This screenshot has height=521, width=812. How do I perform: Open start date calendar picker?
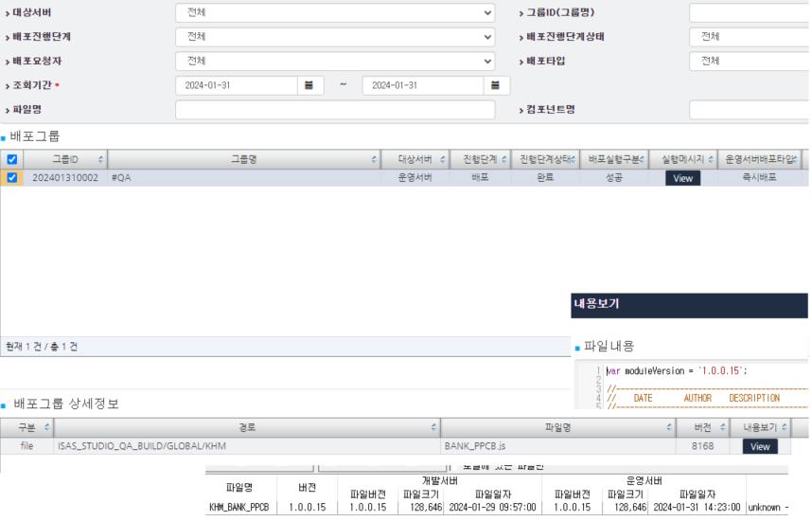click(x=309, y=85)
